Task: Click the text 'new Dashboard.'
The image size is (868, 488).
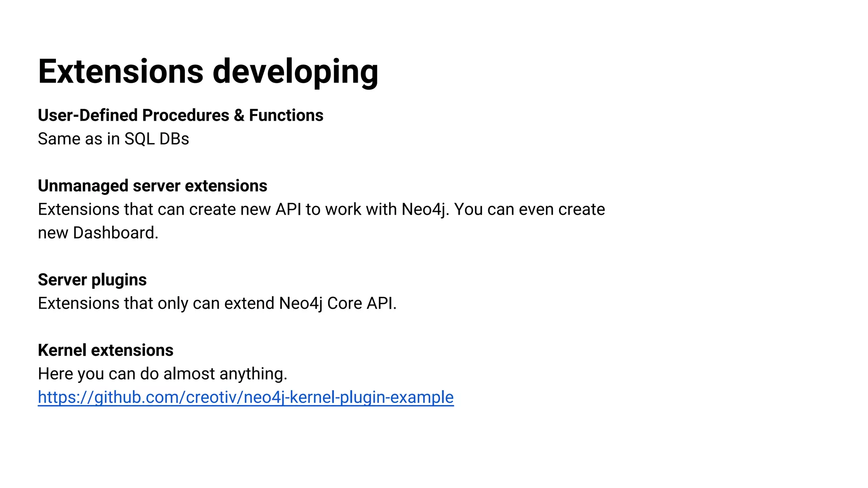Action: 98,233
